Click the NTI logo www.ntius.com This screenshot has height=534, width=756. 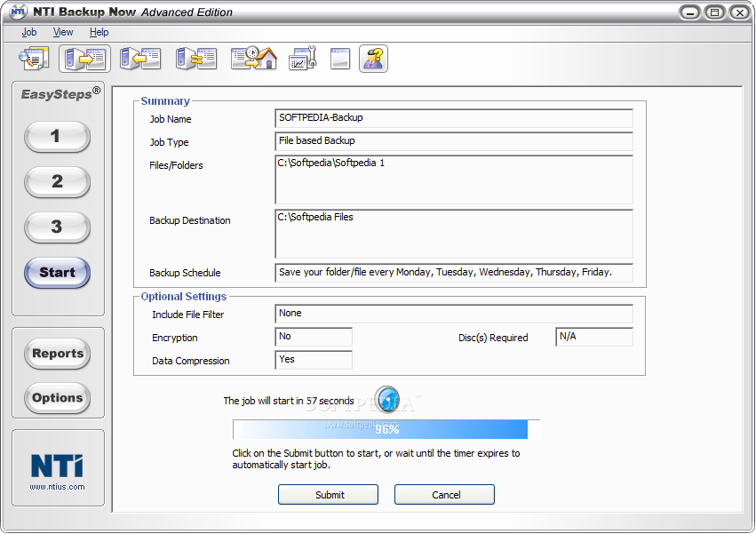pyautogui.click(x=58, y=472)
